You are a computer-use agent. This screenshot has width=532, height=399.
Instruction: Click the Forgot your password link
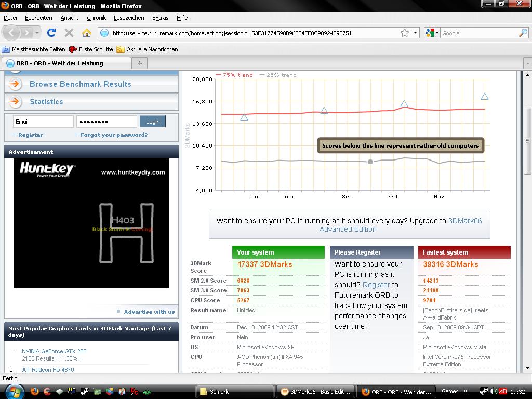tap(114, 135)
